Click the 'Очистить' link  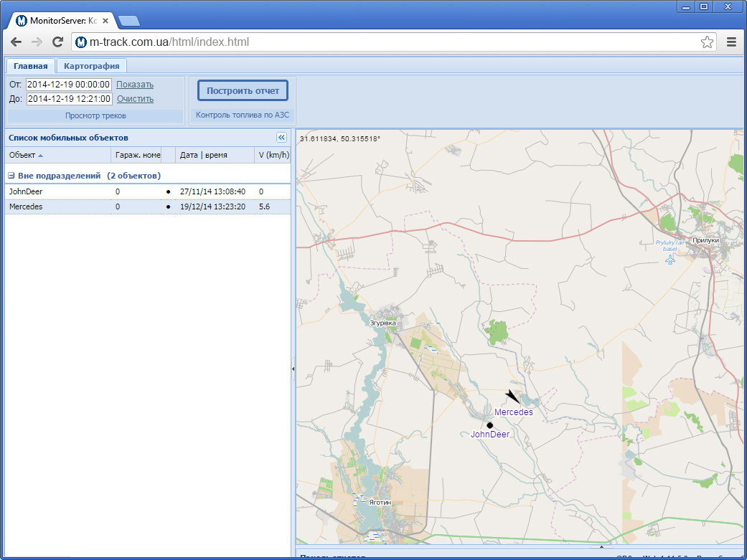coord(136,98)
